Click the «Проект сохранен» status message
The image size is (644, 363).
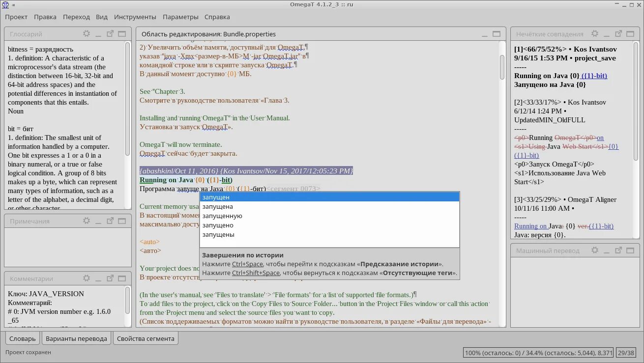tap(28, 352)
